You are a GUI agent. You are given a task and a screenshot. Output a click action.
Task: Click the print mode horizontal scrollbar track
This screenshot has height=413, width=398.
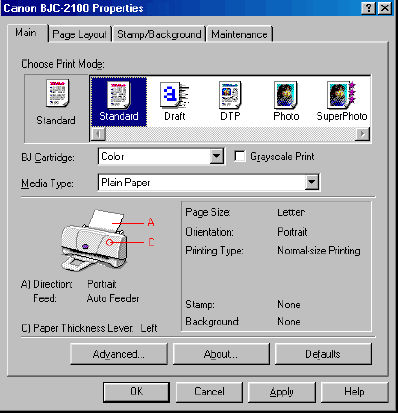click(231, 134)
